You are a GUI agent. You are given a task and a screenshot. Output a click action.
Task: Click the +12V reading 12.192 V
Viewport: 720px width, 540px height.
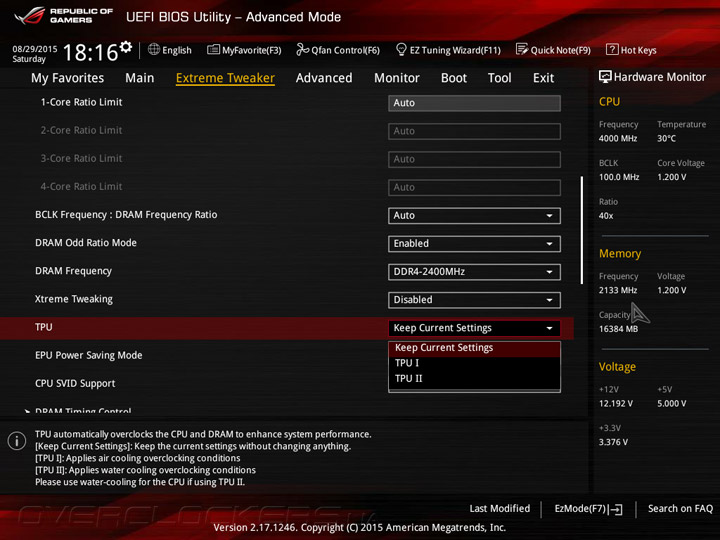coord(615,404)
